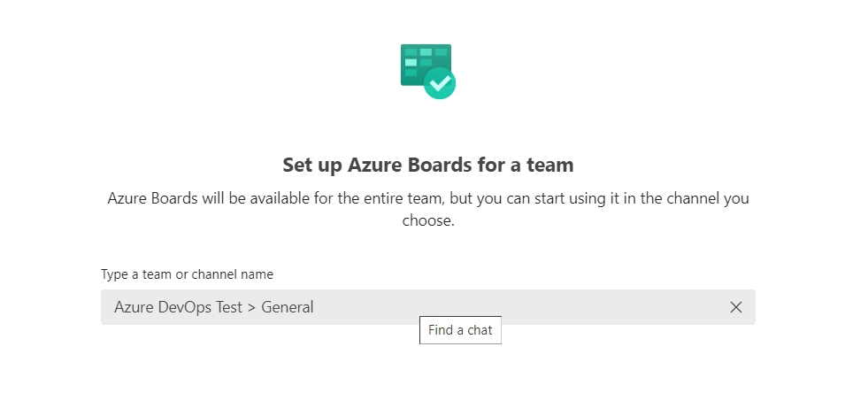Select 'Azure DevOps Test > General' text
The width and height of the screenshot is (868, 393).
click(213, 306)
